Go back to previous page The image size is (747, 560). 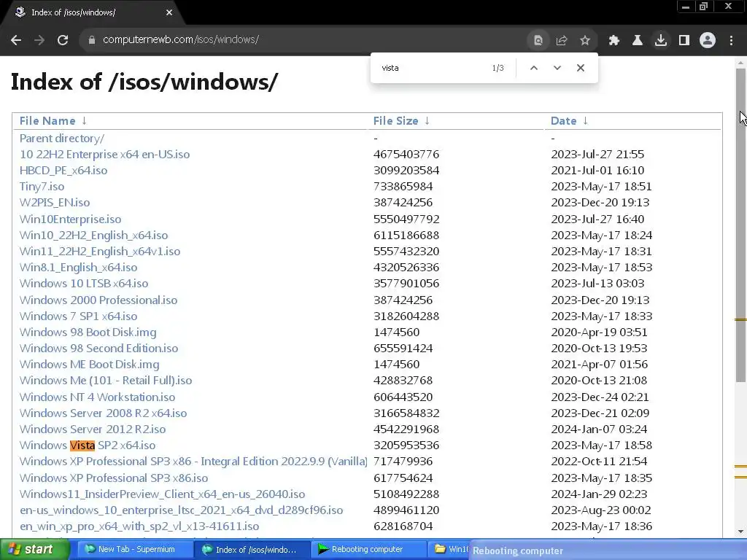click(16, 40)
